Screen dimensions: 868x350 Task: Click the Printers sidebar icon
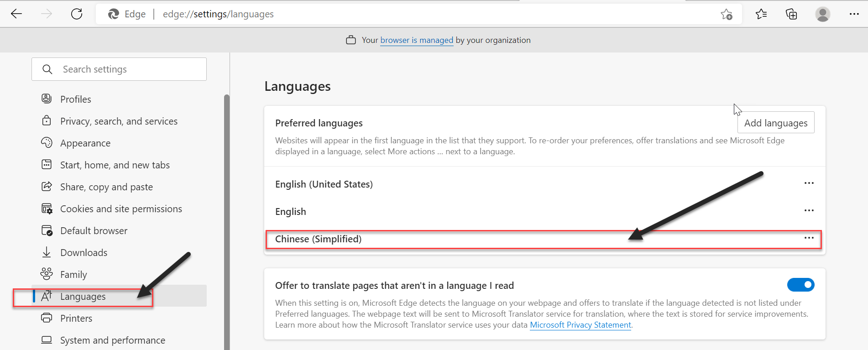[x=47, y=318]
